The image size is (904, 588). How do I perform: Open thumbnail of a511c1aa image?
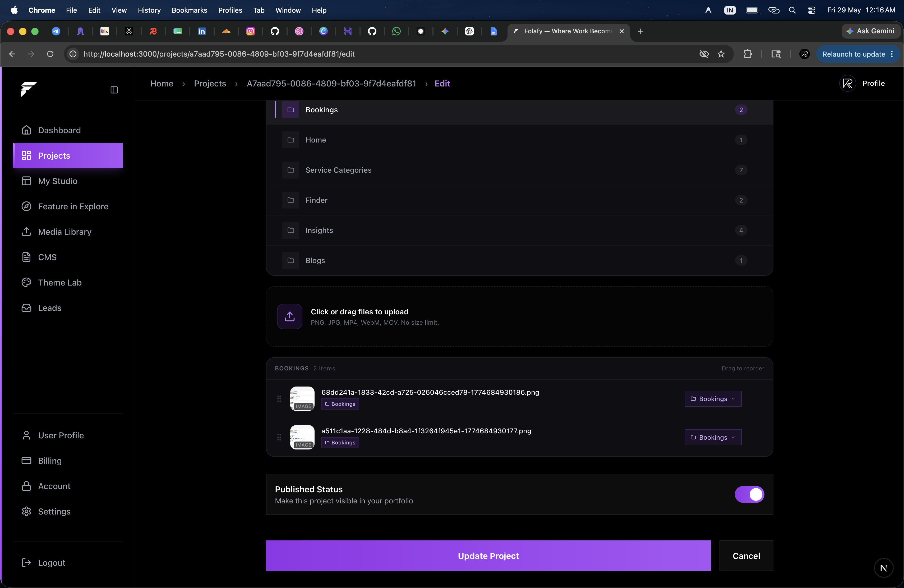pos(302,438)
